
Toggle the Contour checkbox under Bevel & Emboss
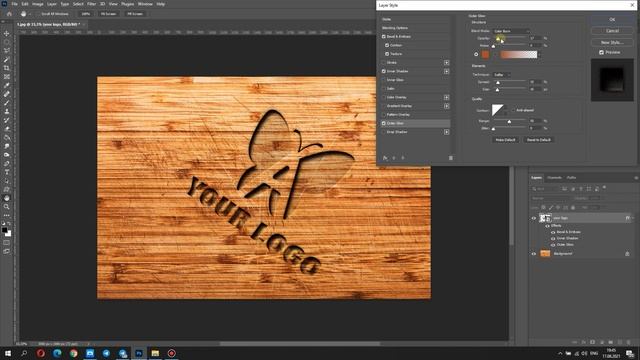(x=387, y=45)
